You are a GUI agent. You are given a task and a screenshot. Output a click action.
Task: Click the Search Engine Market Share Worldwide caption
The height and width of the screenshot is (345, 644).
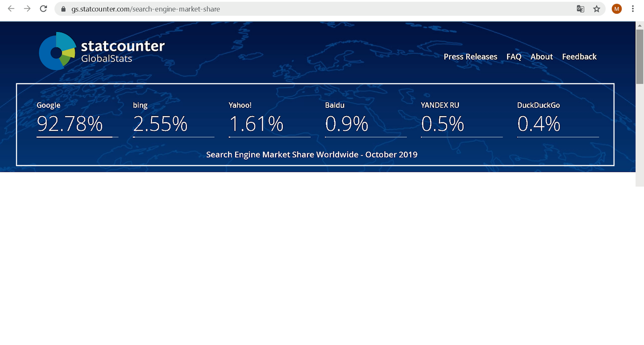pos(312,154)
